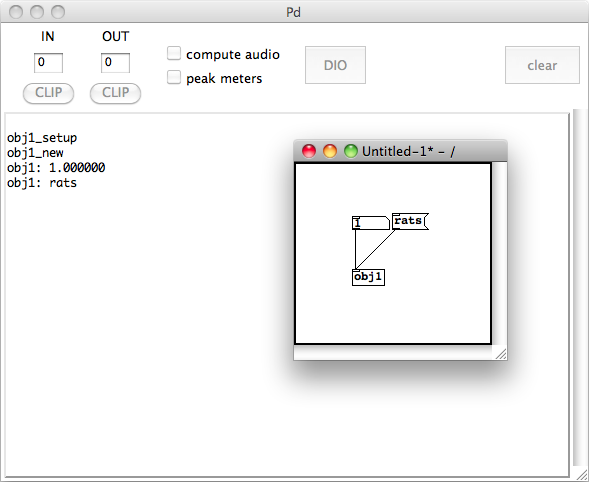Select the obj1 object box
The image size is (589, 482).
click(368, 277)
